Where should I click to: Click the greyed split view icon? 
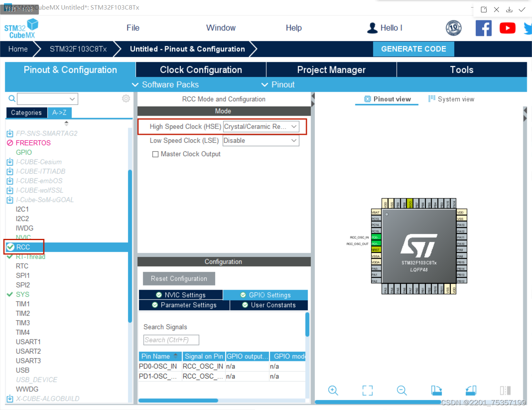click(x=505, y=390)
